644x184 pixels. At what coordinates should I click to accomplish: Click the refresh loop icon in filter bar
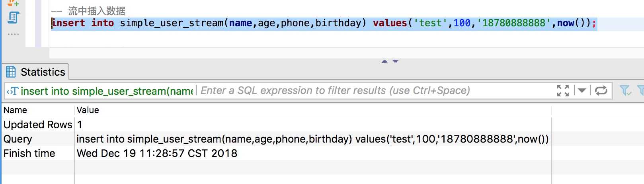601,91
